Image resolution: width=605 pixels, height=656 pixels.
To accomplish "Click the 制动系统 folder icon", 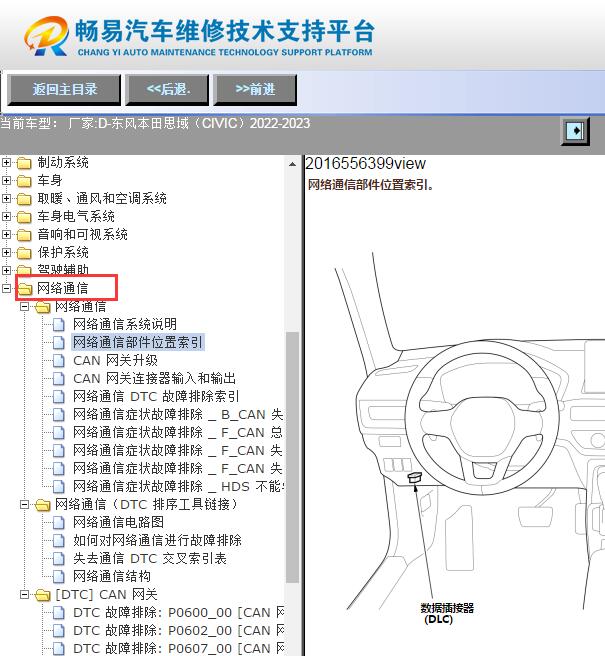I will 24,163.
